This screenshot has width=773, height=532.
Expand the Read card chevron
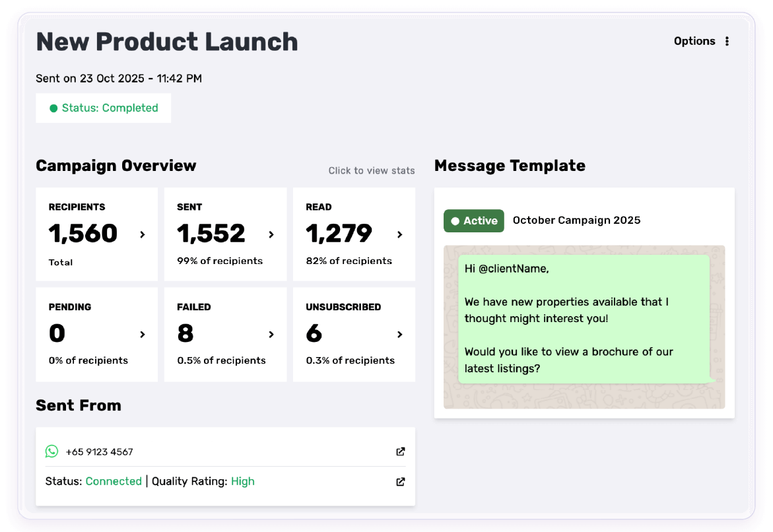(399, 234)
